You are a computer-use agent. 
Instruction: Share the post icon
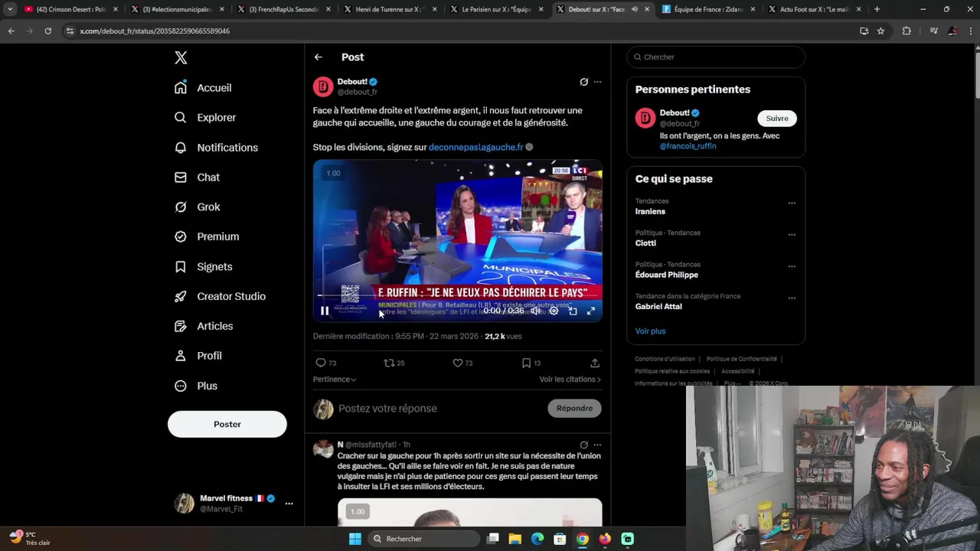click(x=595, y=363)
